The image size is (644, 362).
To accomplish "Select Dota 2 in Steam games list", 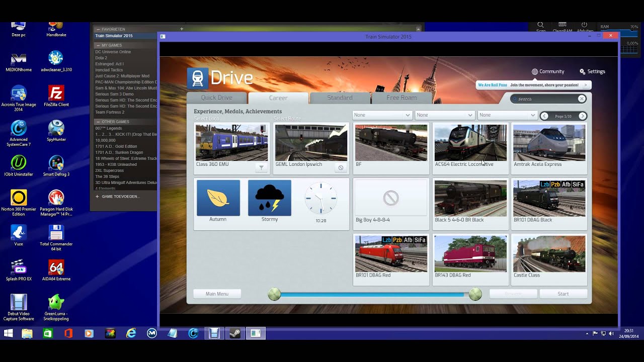I will [101, 58].
